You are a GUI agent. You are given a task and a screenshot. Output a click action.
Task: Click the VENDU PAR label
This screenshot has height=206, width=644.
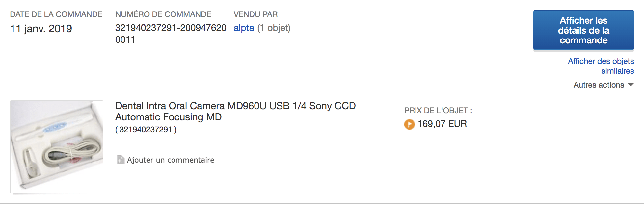pyautogui.click(x=255, y=14)
